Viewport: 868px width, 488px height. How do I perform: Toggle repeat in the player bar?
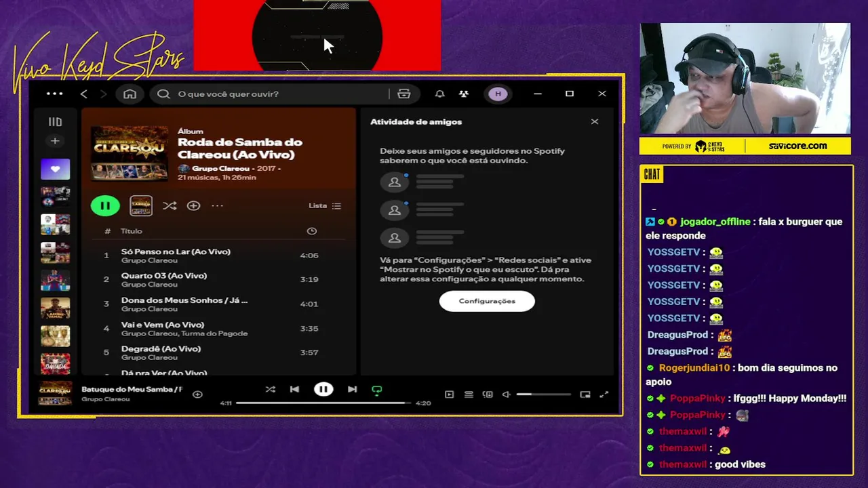[x=377, y=390]
